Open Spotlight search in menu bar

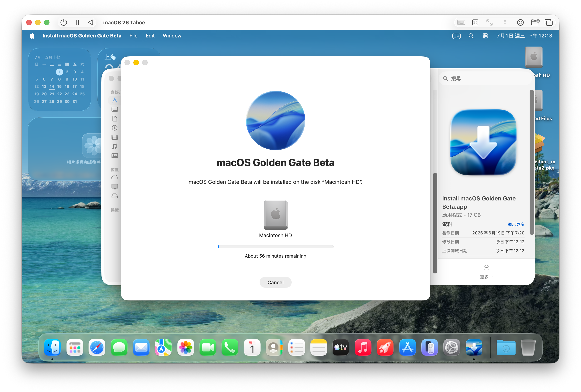(x=471, y=36)
